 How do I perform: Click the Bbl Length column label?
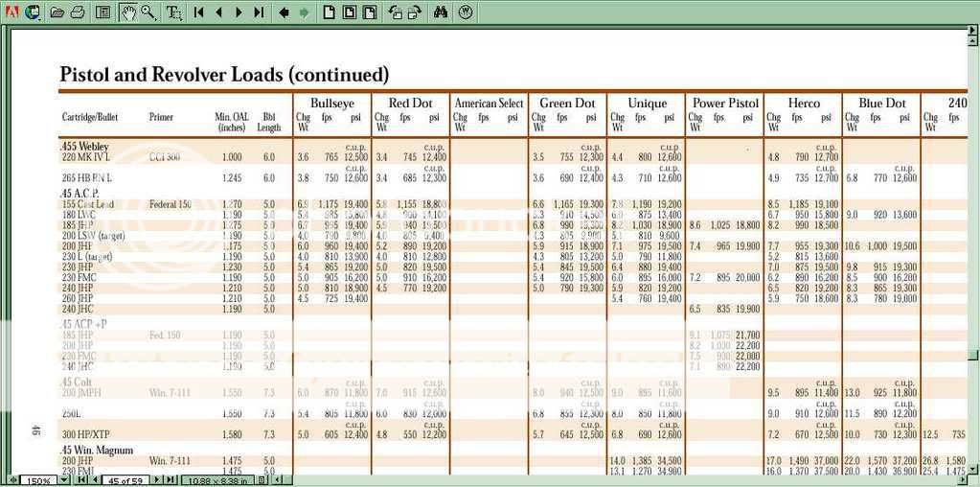[269, 122]
